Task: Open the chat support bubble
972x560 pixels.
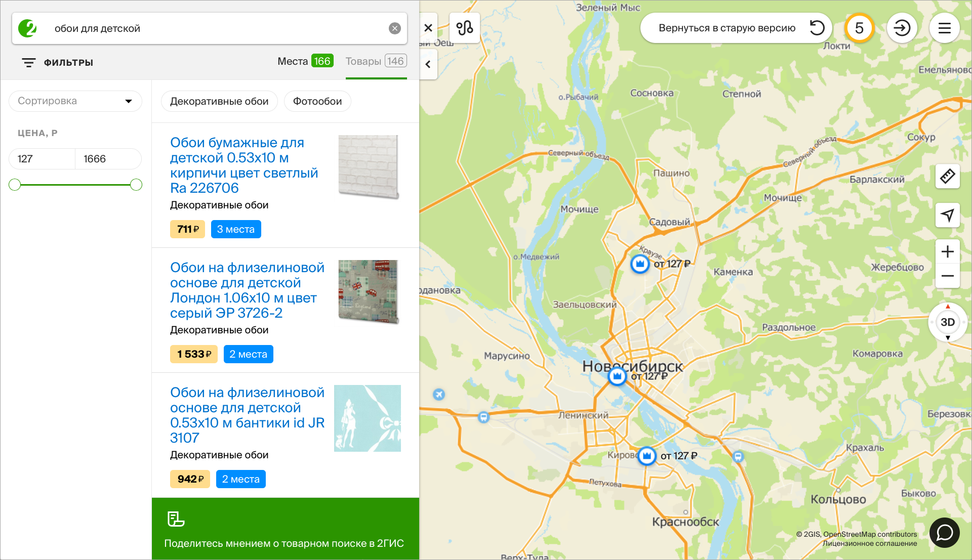Action: click(x=944, y=532)
